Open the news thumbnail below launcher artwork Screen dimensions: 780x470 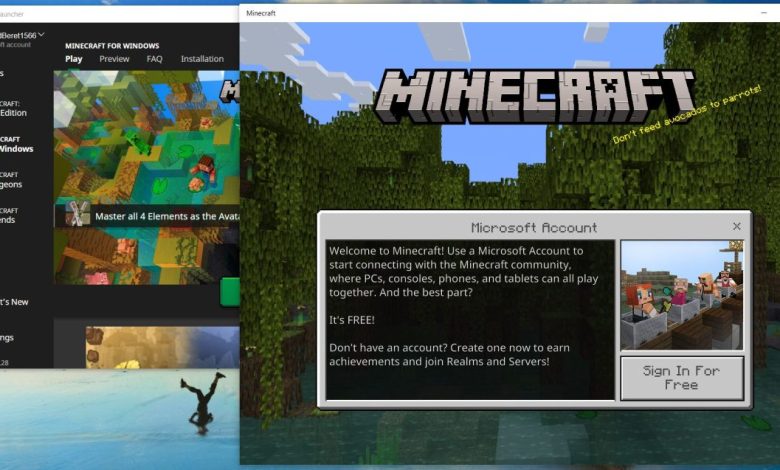pyautogui.click(x=163, y=347)
